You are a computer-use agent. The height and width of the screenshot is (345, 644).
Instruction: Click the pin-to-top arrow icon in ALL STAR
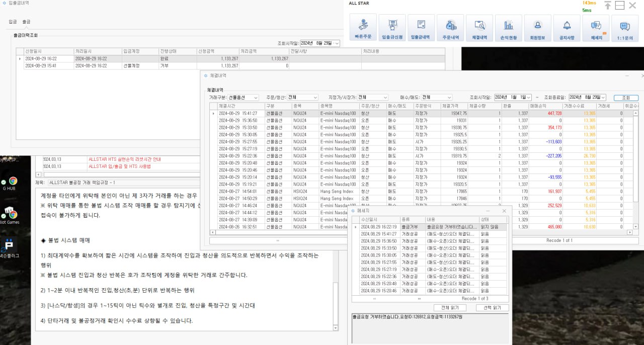click(x=608, y=5)
